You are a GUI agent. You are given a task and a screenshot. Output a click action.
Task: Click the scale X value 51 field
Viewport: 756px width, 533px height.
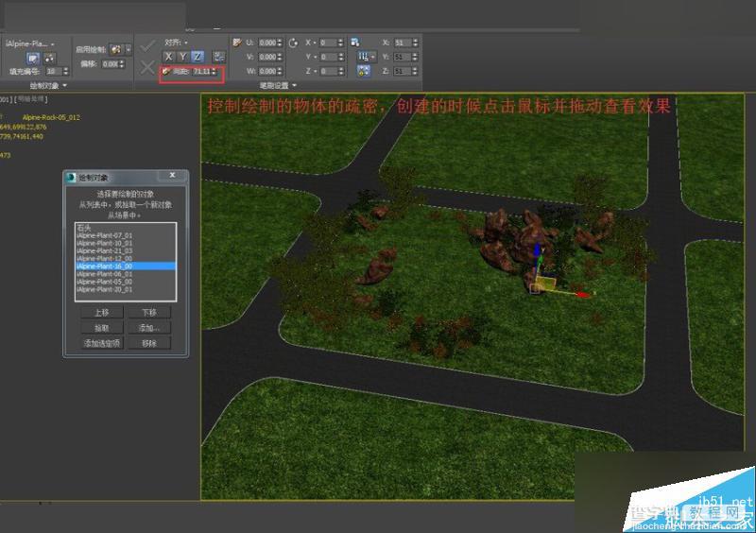tap(403, 43)
